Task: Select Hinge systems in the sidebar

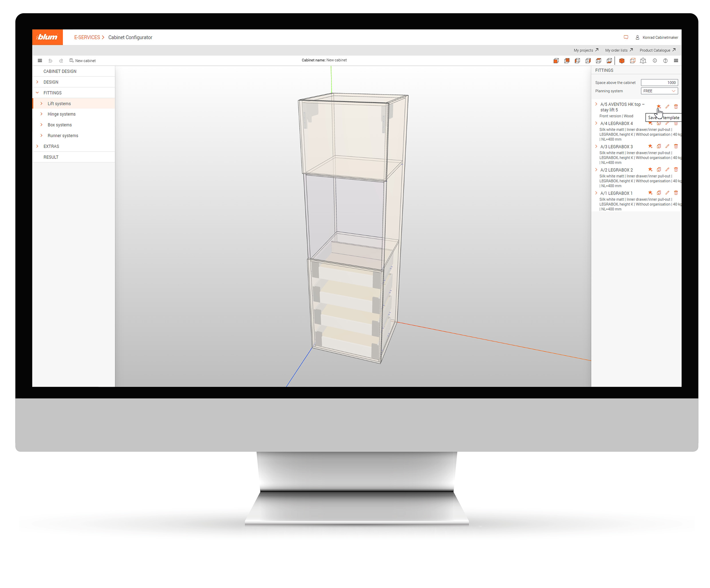Action: pos(62,114)
